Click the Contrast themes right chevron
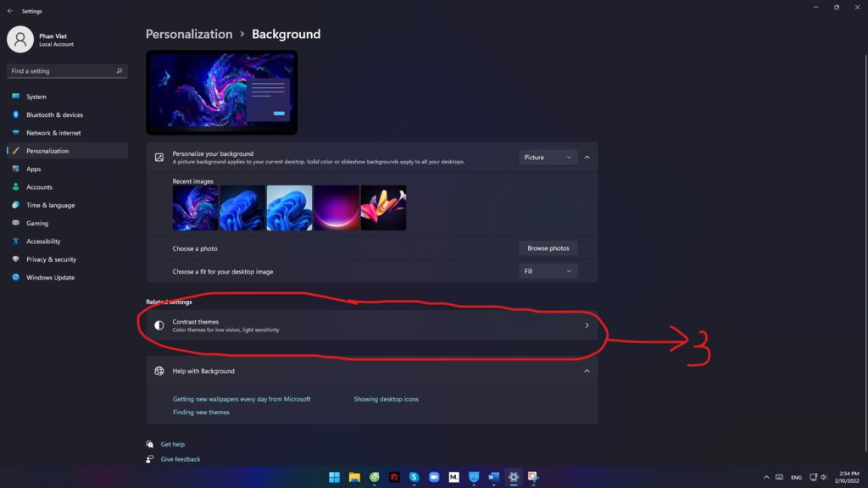The image size is (868, 488). pos(587,325)
